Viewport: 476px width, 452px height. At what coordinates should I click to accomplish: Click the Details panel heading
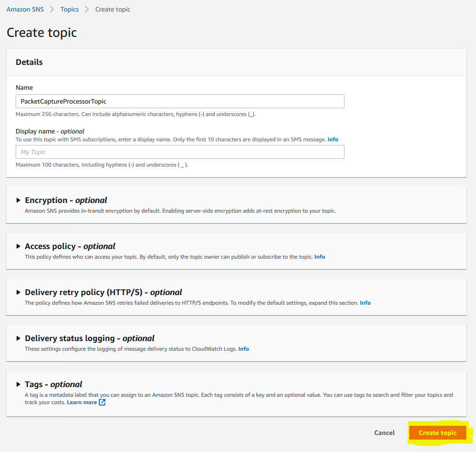click(29, 62)
